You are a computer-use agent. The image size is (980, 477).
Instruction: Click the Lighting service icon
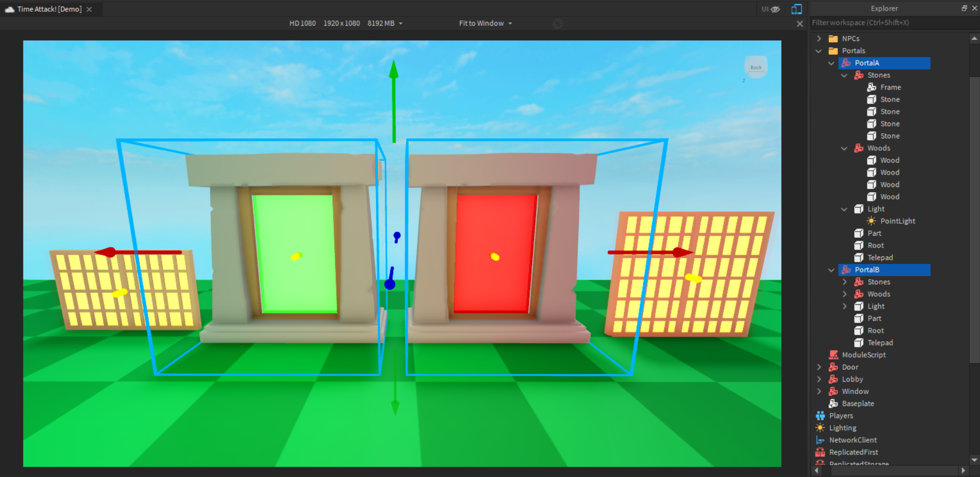click(x=820, y=428)
